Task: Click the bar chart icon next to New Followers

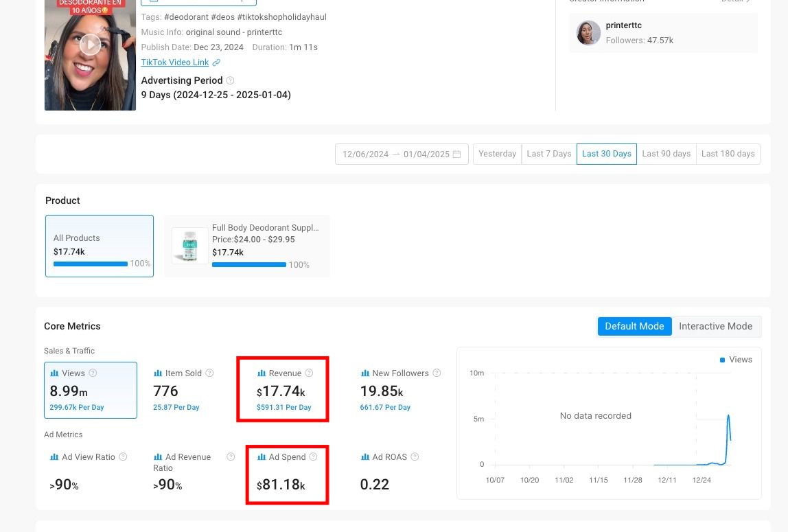Action: click(x=365, y=373)
